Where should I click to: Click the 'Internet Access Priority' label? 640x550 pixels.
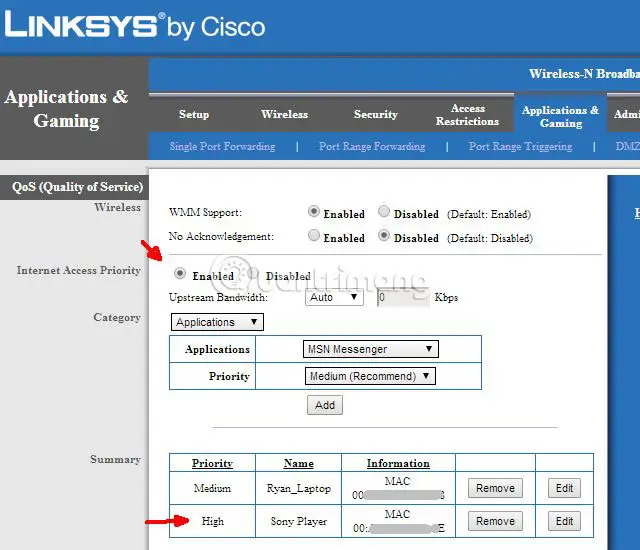point(79,270)
